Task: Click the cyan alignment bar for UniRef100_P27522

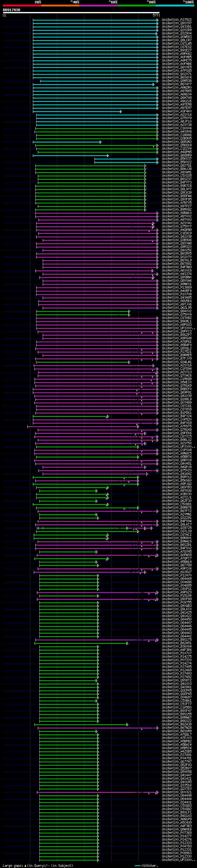Action: click(x=96, y=20)
